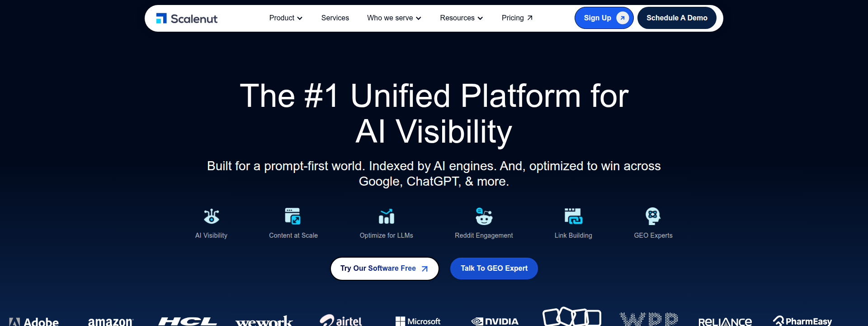The width and height of the screenshot is (868, 326).
Task: Click the Reliance logo
Action: 725,321
